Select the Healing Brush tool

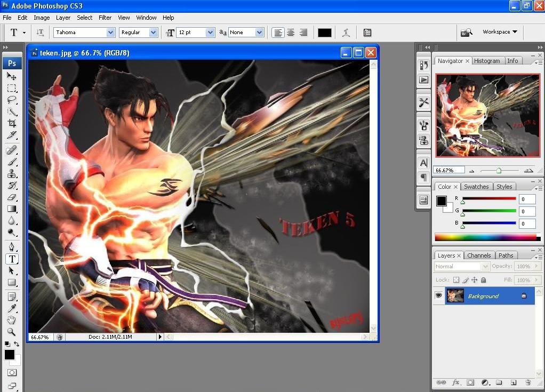(x=12, y=150)
